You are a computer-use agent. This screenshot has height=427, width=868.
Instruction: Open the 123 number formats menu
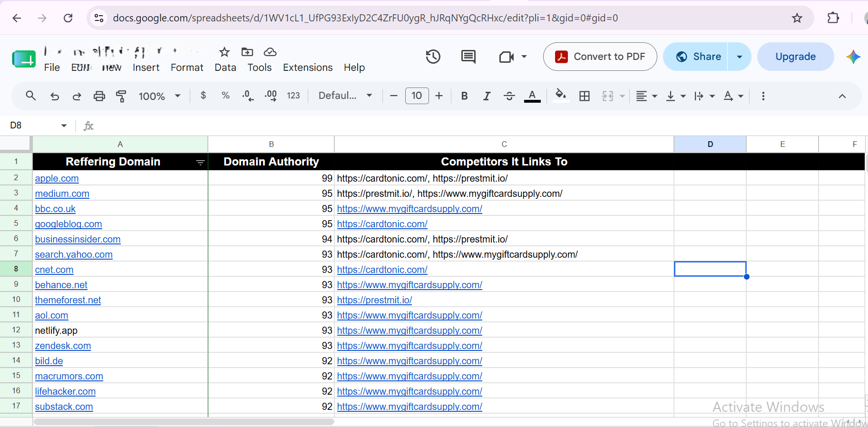(x=293, y=96)
